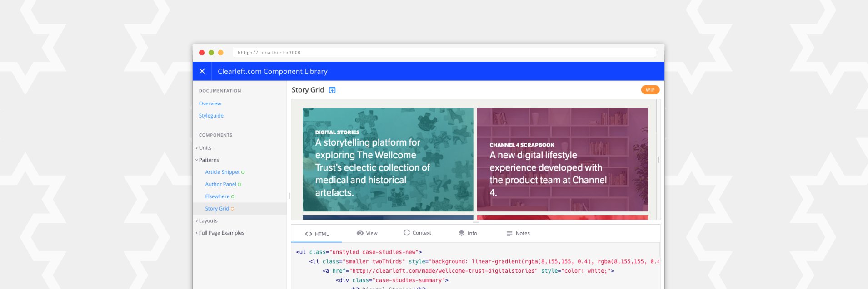
Task: Click the preview vertical scrollbar
Action: coord(657,116)
